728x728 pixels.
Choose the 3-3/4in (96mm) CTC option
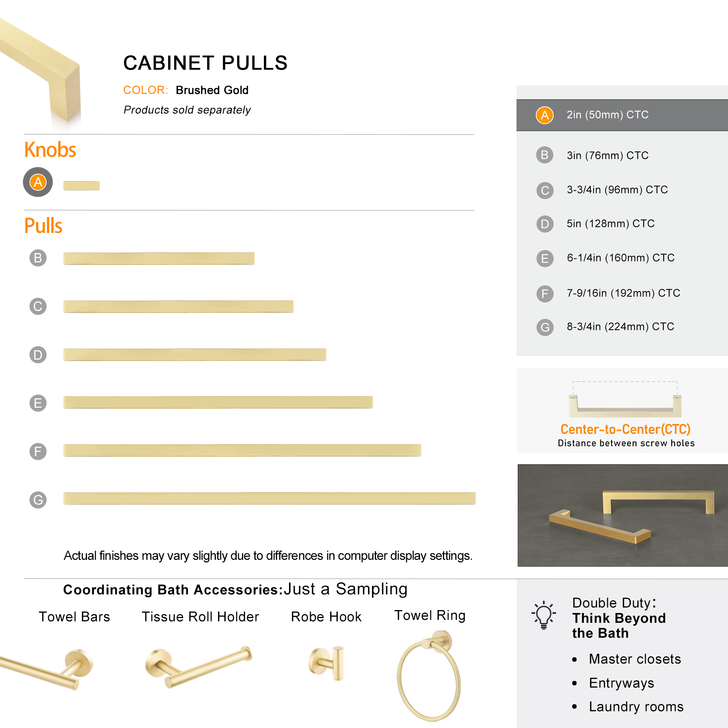pos(622,190)
